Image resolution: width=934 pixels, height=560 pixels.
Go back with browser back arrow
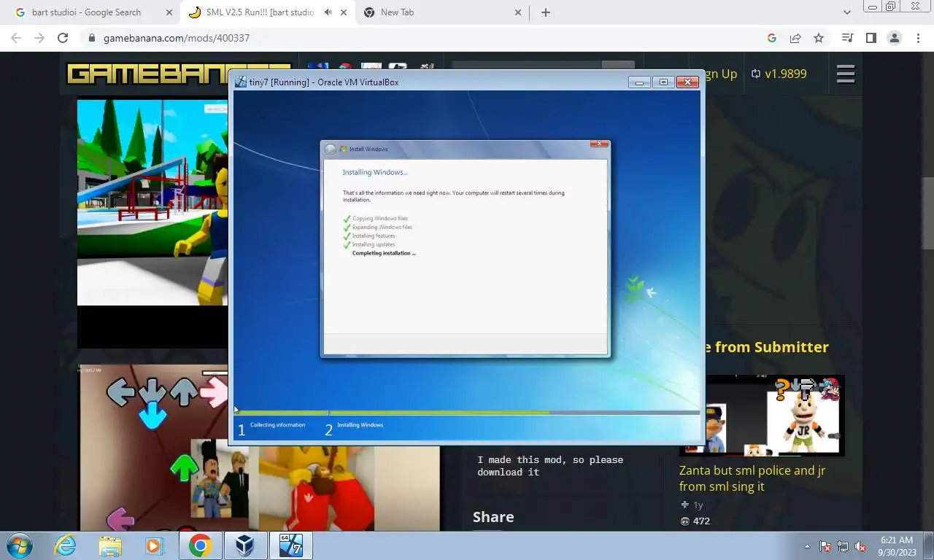coord(16,38)
